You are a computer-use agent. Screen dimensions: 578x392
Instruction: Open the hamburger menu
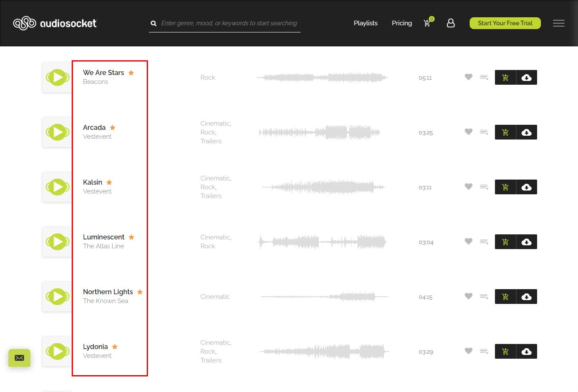click(x=559, y=23)
